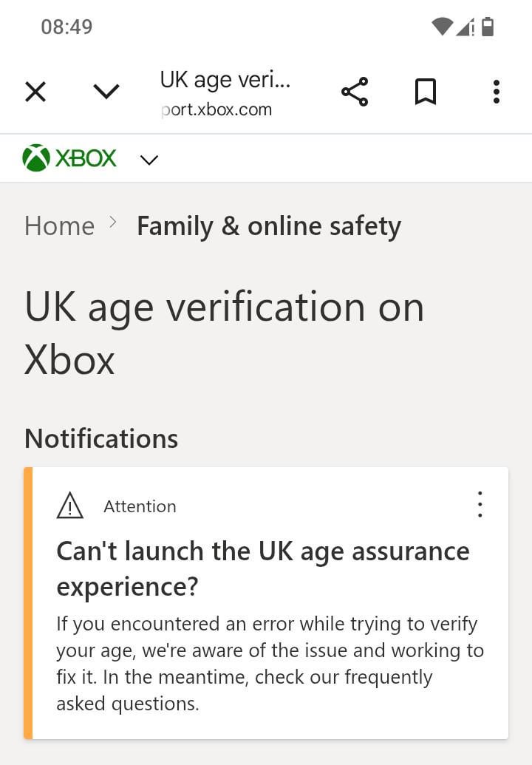This screenshot has height=765, width=532.
Task: Open the notification's three-dot options menu
Action: point(480,504)
